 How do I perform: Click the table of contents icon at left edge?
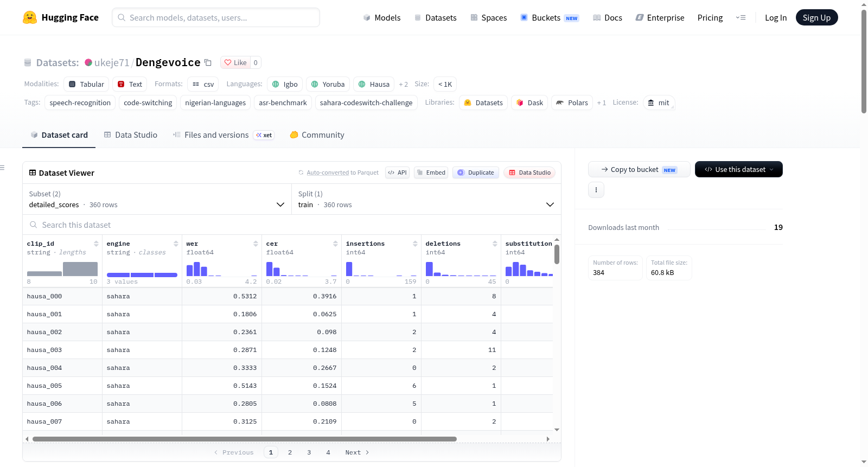point(2,168)
